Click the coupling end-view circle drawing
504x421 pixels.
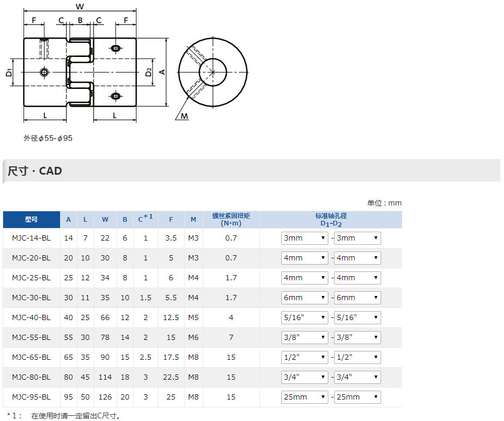click(213, 72)
